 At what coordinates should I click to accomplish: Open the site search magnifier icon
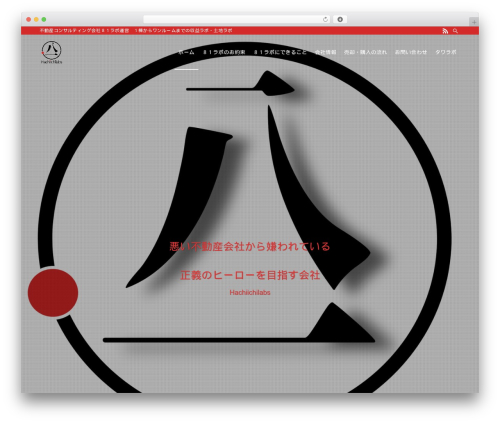tap(455, 31)
